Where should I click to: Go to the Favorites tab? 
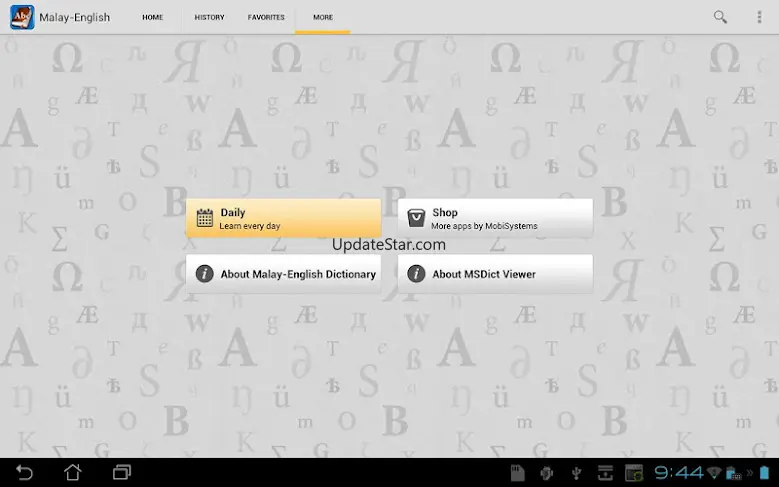266,17
